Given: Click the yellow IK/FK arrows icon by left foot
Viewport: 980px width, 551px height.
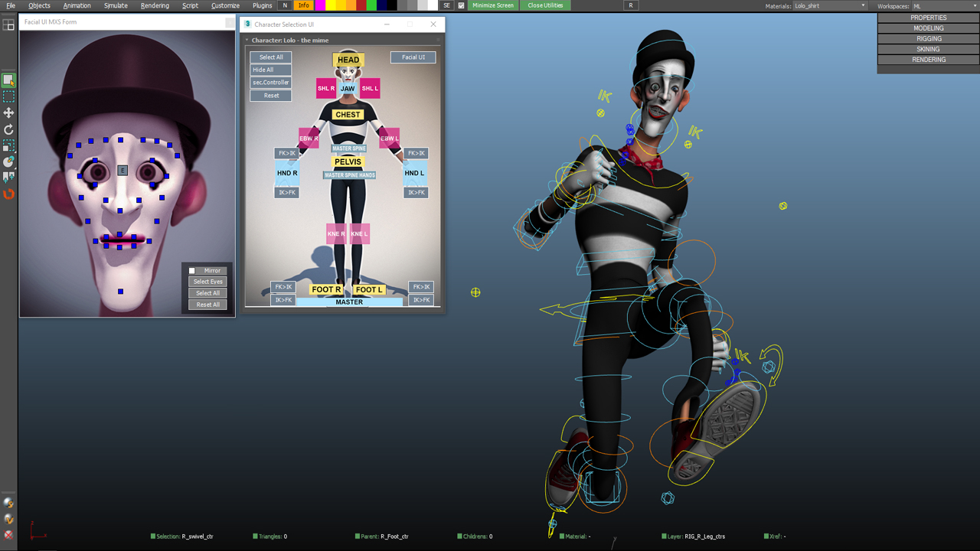Looking at the screenshot, I should click(x=771, y=365).
